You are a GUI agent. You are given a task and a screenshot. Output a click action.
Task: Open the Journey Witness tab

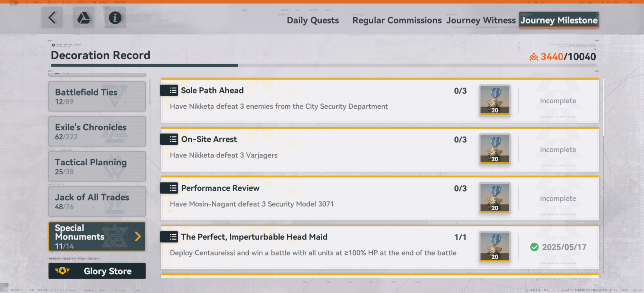(481, 20)
